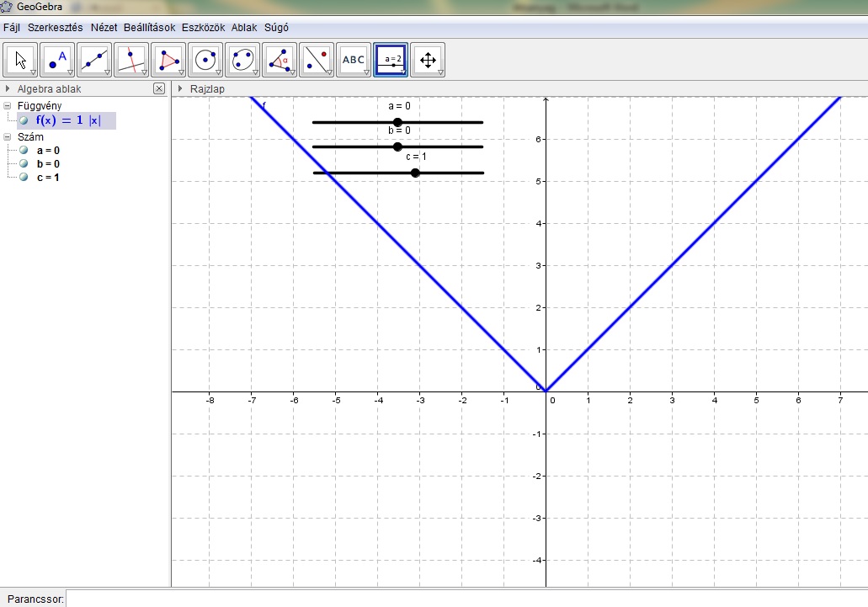
Task: Toggle visibility circle of a = 0
Action: [24, 150]
